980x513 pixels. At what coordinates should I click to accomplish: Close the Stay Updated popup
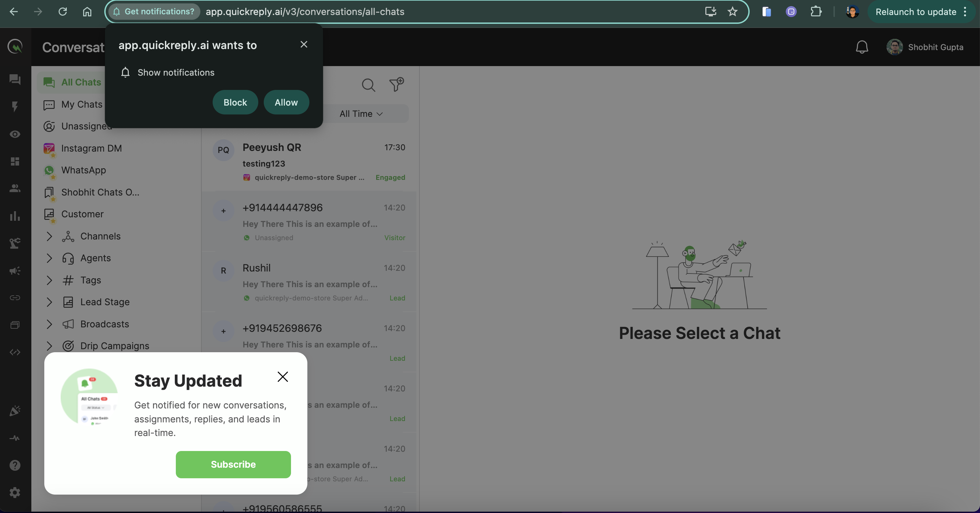pyautogui.click(x=283, y=376)
